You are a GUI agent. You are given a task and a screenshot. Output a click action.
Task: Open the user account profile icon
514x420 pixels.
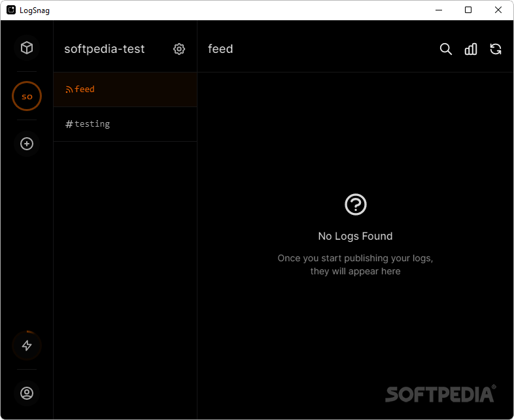pos(27,393)
